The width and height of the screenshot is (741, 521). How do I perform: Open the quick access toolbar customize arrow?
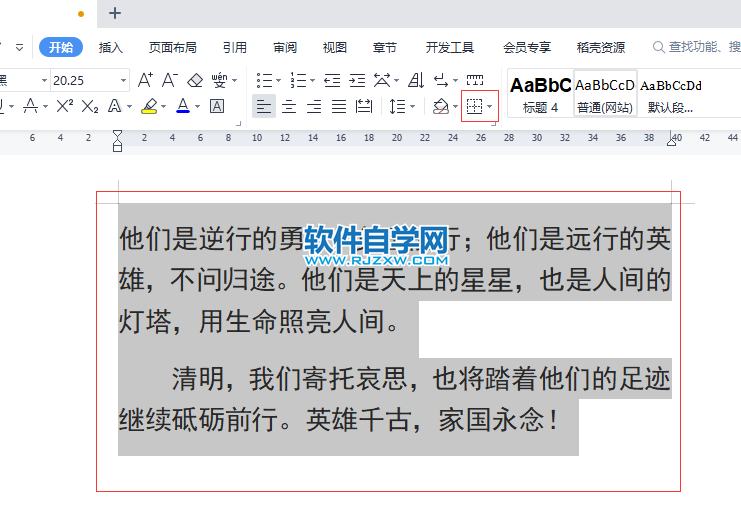click(x=19, y=47)
